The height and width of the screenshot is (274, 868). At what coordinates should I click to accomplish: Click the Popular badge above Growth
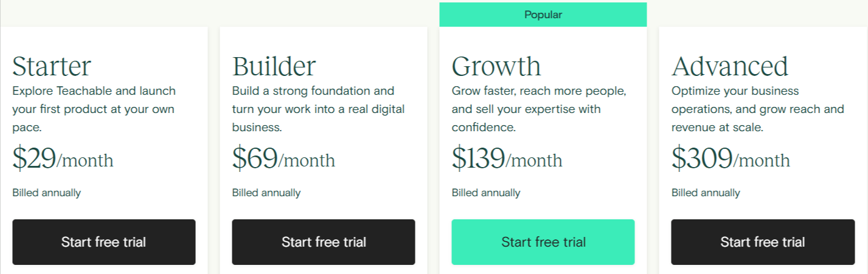pos(543,15)
